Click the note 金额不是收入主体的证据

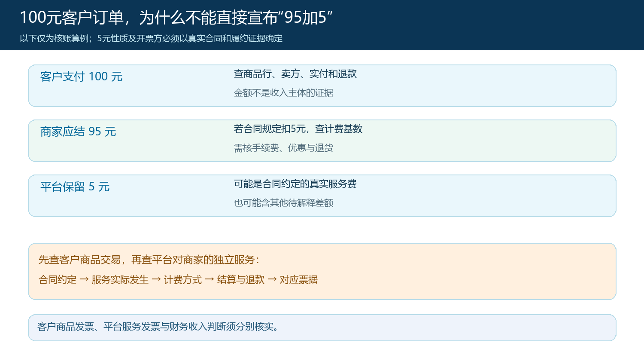(283, 92)
